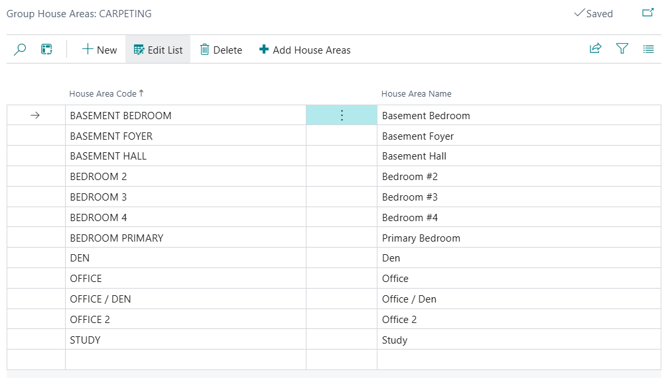Click the Study name cell

(519, 340)
